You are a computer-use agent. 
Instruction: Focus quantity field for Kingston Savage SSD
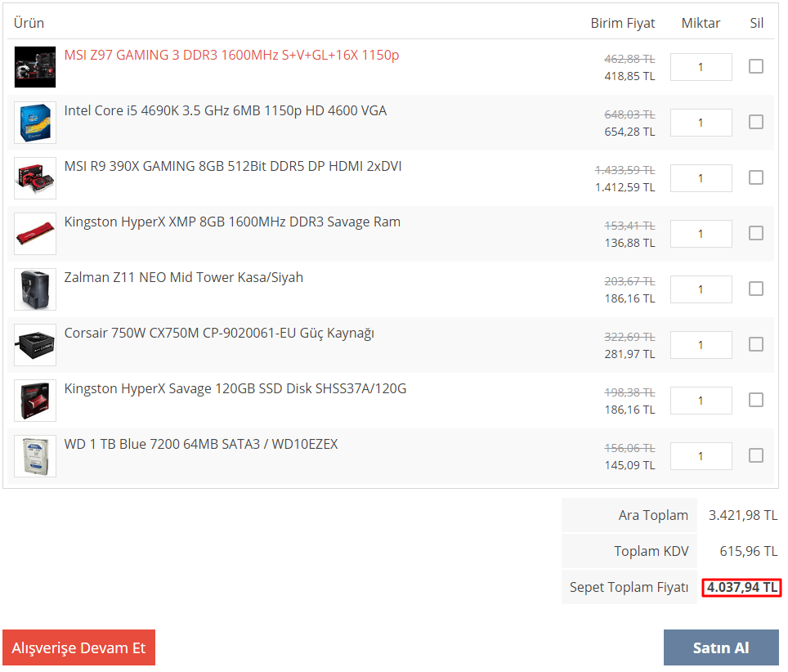pyautogui.click(x=701, y=401)
